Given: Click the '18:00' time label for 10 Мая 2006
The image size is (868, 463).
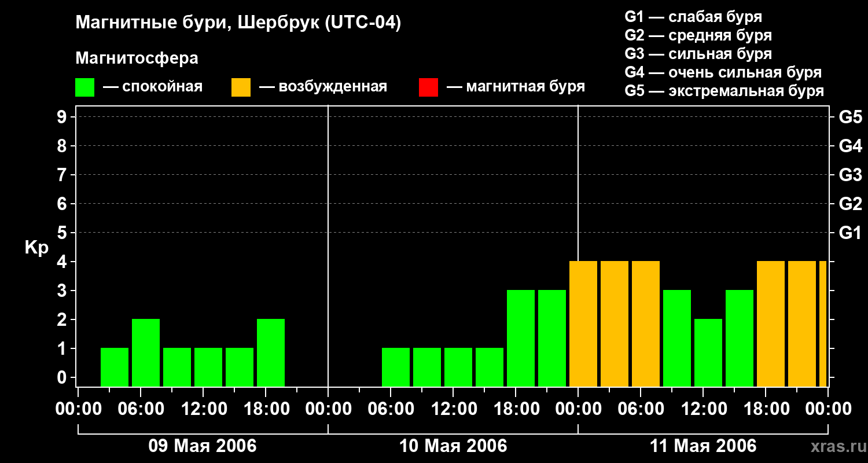Looking at the screenshot, I should (516, 409).
